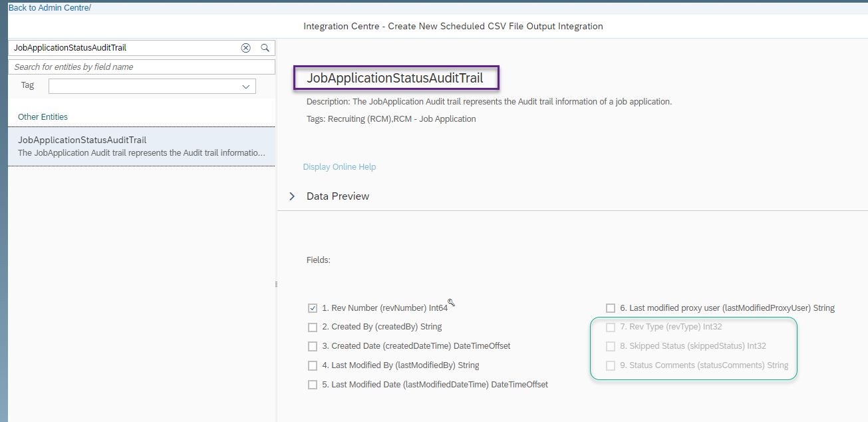
Task: Tick the Last Modified By checkbox
Action: pos(313,365)
